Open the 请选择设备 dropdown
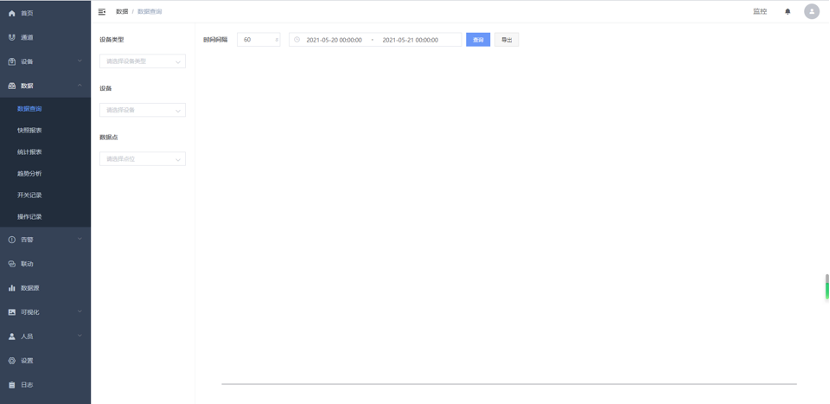This screenshot has height=404, width=830. click(x=142, y=110)
